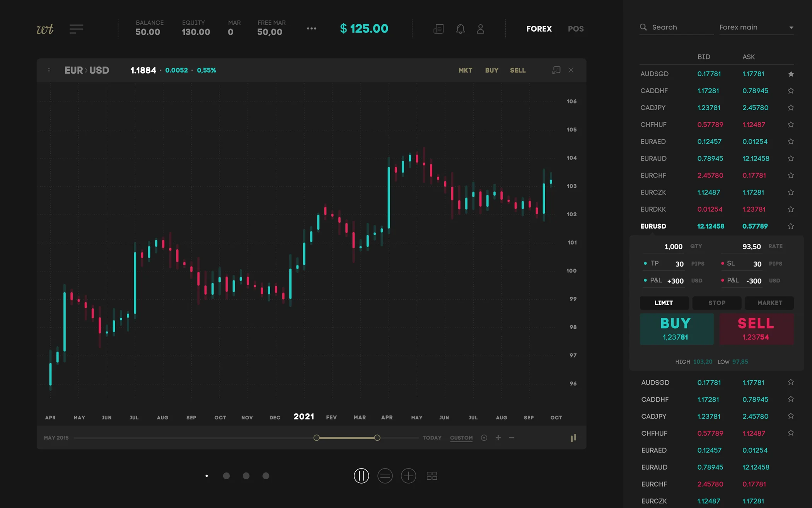Select the grid layout icon
812x508 pixels.
click(432, 476)
